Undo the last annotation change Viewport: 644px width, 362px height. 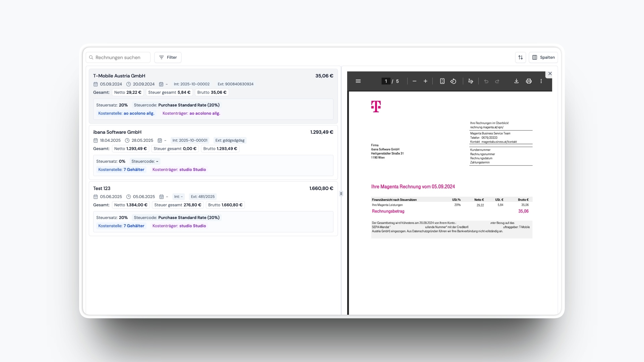click(x=486, y=81)
